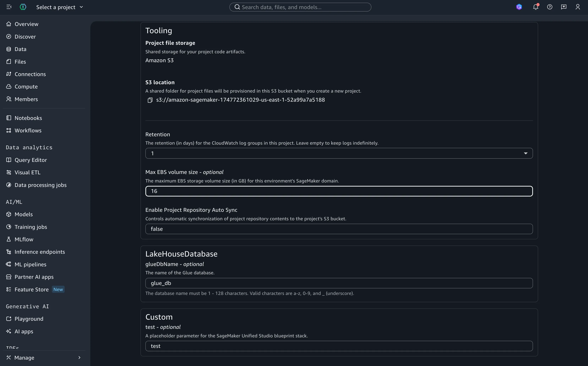The image size is (588, 366).
Task: Open the Retention days dropdown
Action: coord(339,153)
